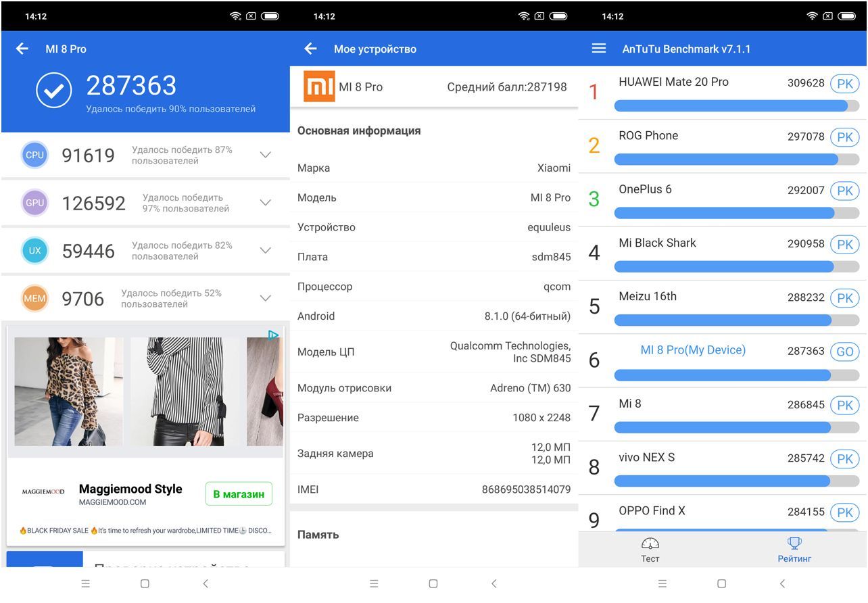Tap the UX score icon
Image resolution: width=868 pixels, height=603 pixels.
(34, 251)
